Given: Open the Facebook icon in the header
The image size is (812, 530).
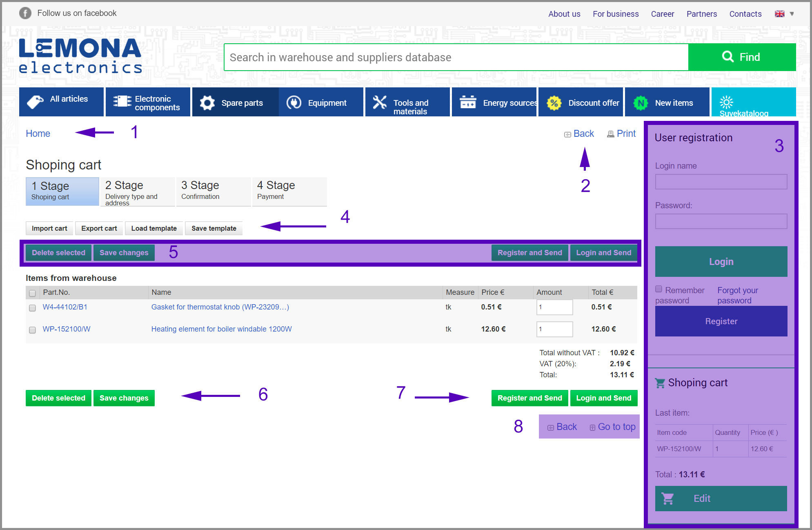Looking at the screenshot, I should point(25,13).
